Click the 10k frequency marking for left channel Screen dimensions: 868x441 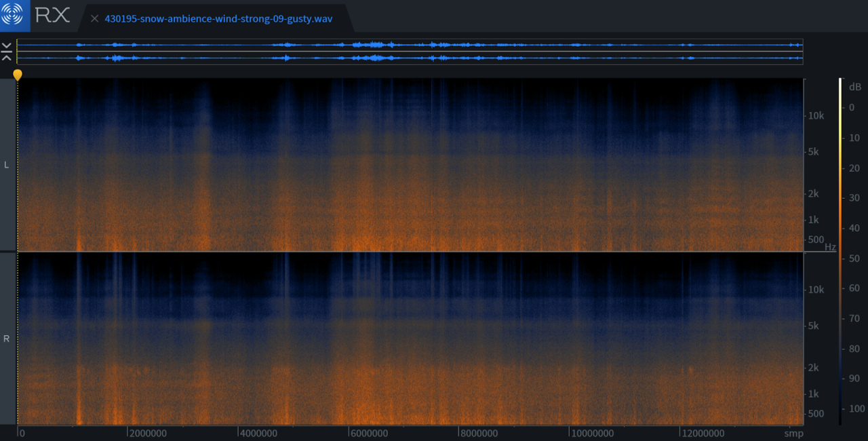[x=814, y=115]
